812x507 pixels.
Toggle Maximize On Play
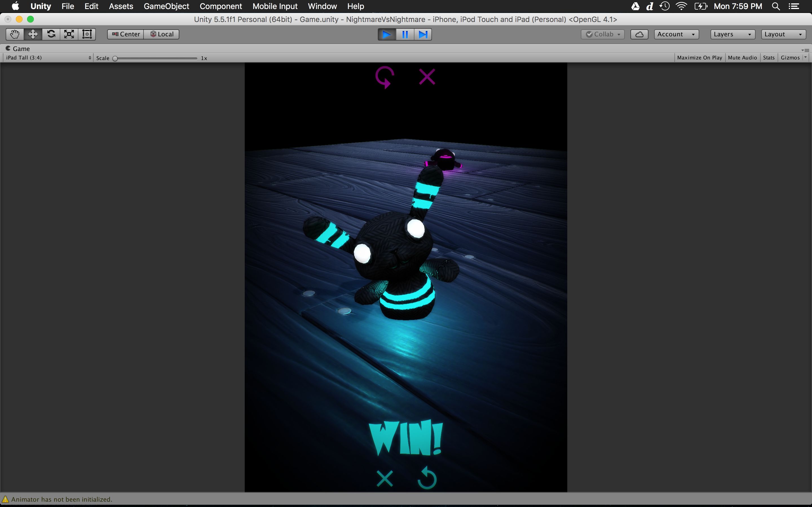pos(699,58)
